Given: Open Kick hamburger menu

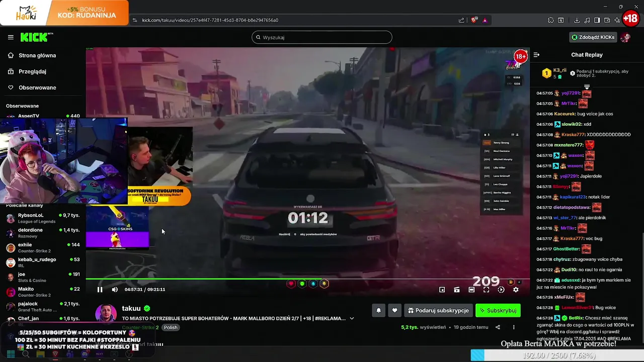Looking at the screenshot, I should click(11, 37).
